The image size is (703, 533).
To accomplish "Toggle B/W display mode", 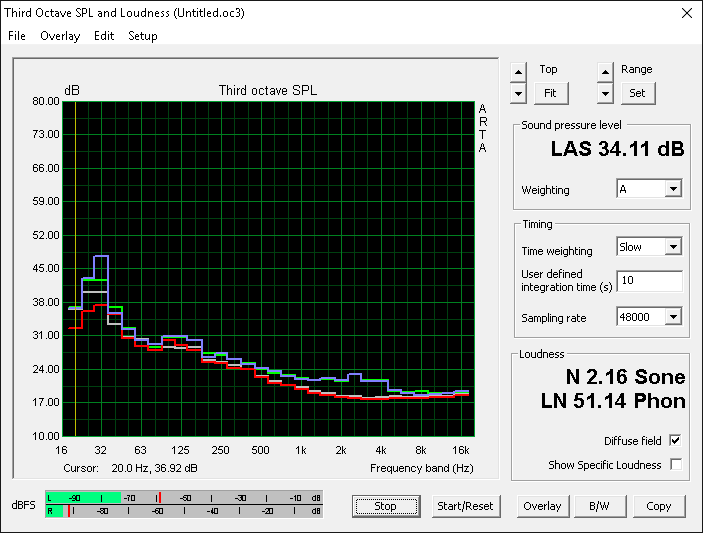I will pyautogui.click(x=599, y=506).
